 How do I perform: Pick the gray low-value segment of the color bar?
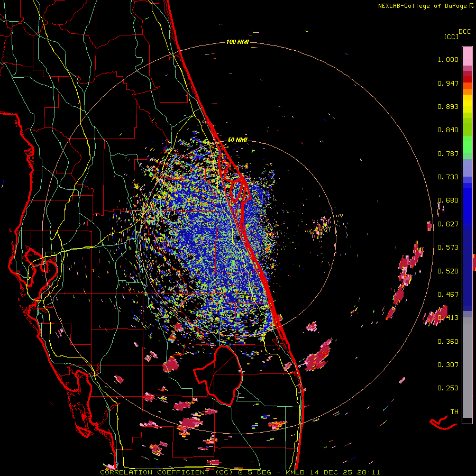tap(467, 368)
